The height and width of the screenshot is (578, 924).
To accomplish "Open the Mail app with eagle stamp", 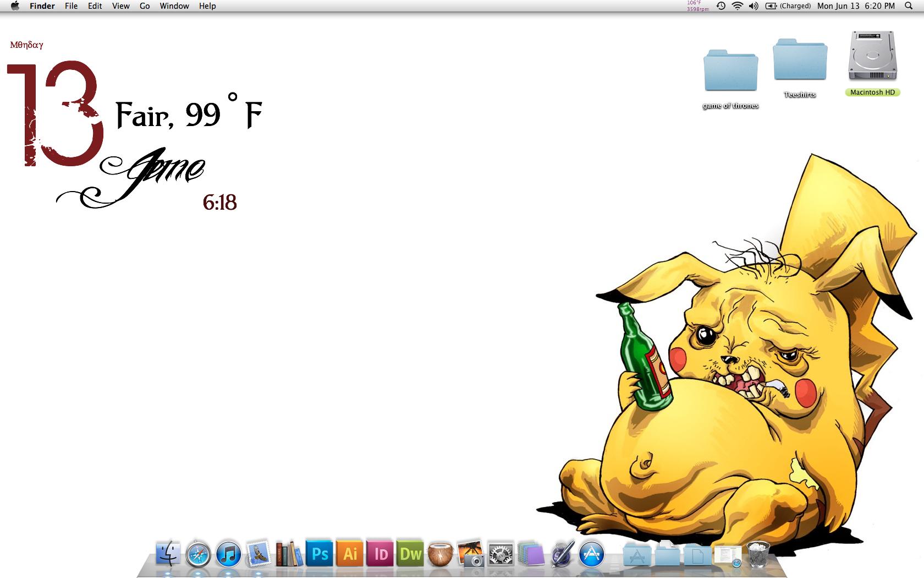I will pos(258,553).
